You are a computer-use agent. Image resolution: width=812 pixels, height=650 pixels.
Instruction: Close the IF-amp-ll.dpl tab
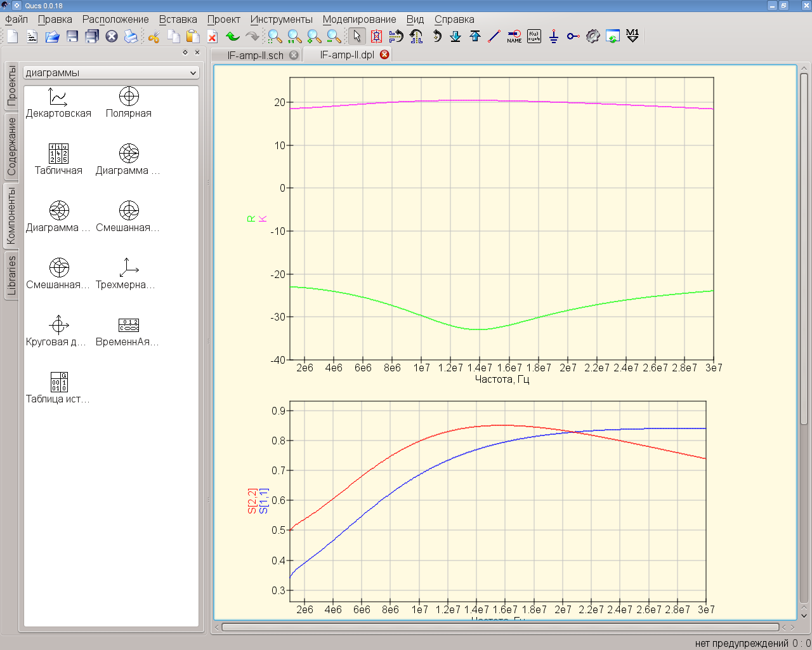tap(384, 55)
